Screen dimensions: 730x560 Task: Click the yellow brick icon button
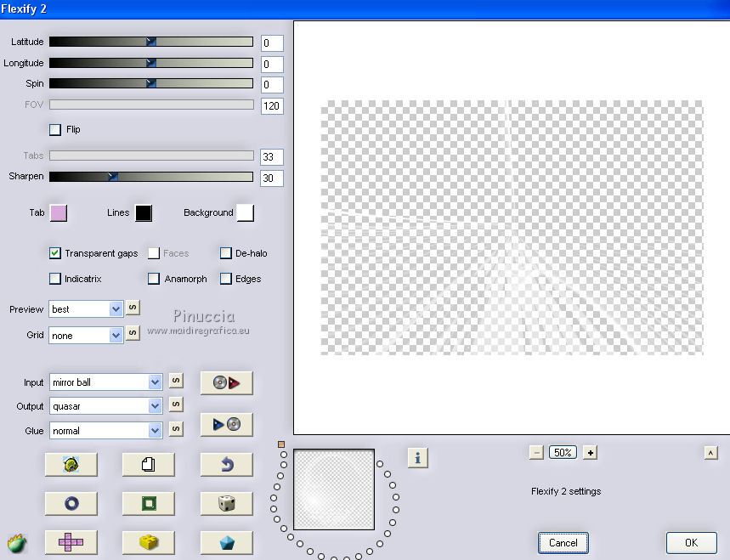point(149,542)
